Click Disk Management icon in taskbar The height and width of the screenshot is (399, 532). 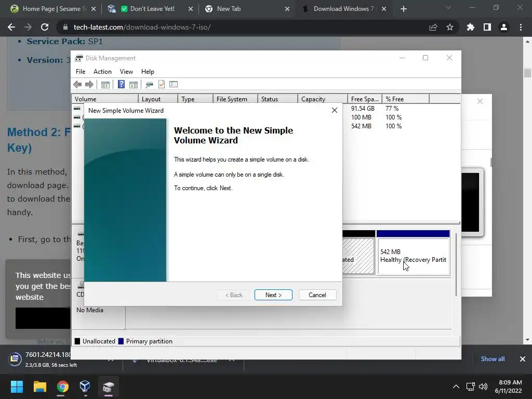(108, 387)
